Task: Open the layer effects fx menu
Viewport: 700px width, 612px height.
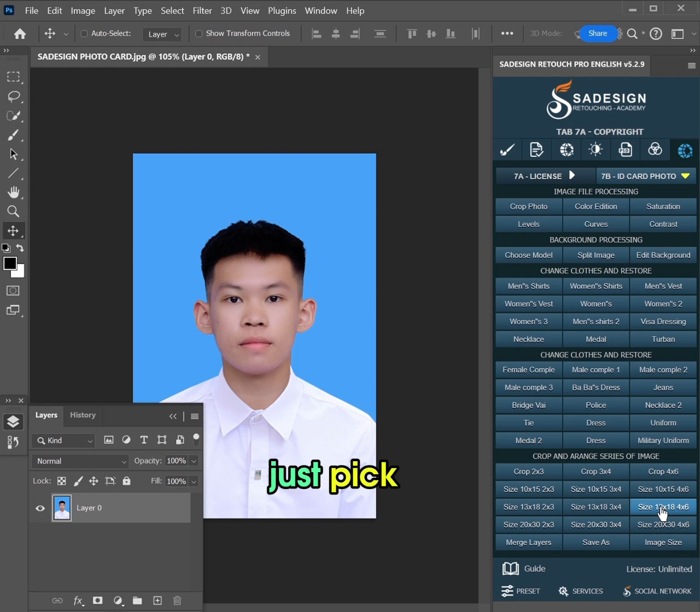Action: click(78, 601)
